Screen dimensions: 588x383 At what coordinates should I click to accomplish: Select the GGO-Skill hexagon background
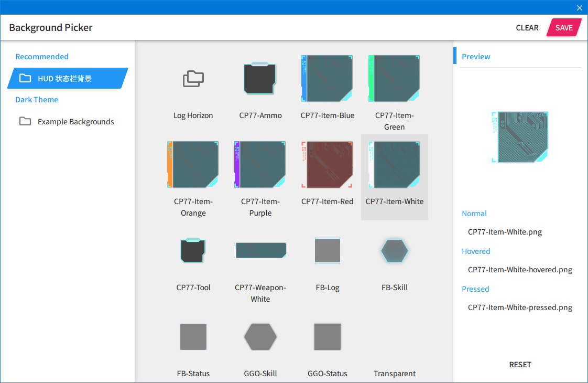(260, 337)
